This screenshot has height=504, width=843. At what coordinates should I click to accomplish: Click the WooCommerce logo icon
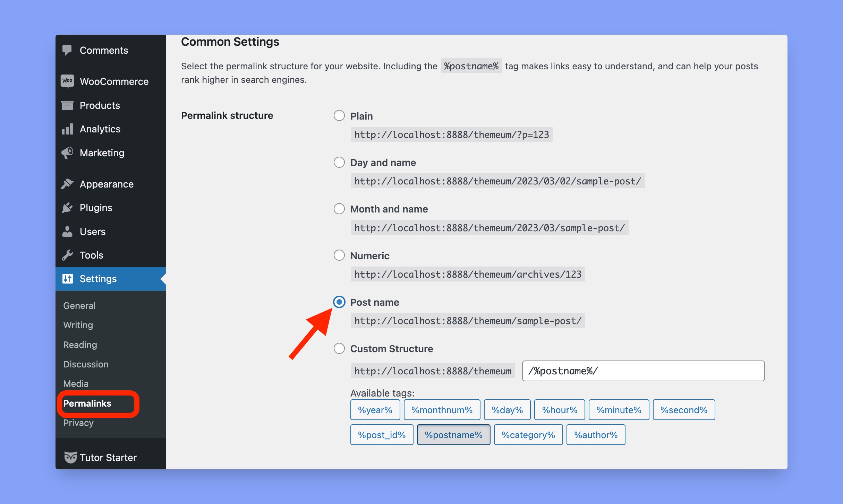(x=67, y=81)
